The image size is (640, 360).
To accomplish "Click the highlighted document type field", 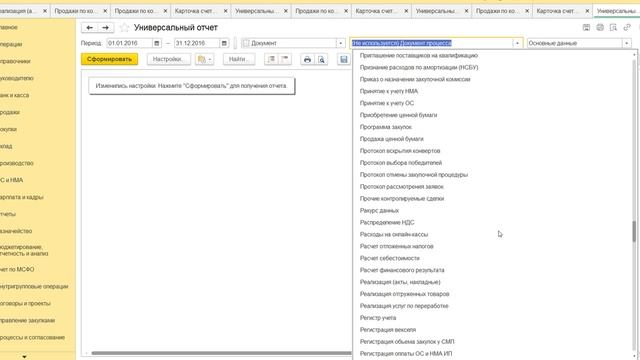I will [x=432, y=43].
